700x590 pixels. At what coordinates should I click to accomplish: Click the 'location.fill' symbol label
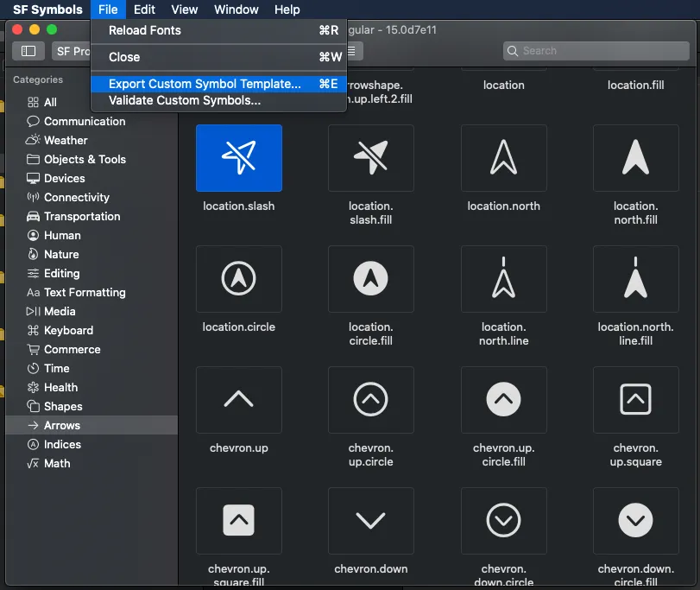(636, 86)
